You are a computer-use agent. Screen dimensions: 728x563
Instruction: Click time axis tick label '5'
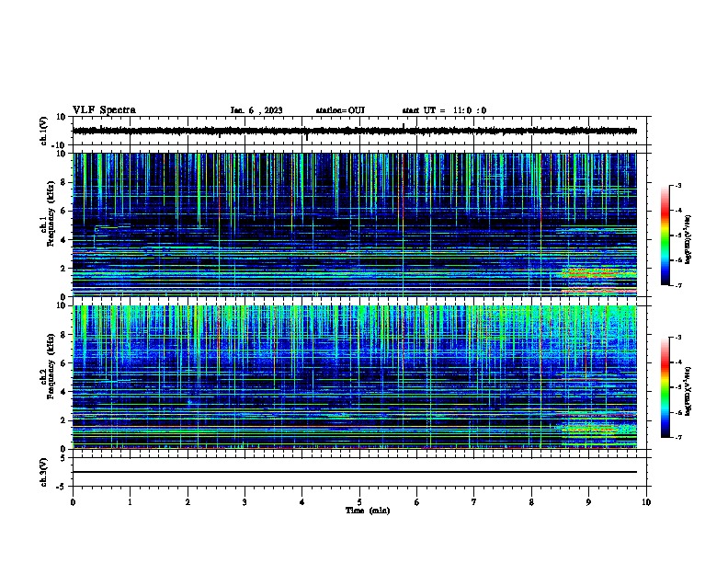[x=359, y=502]
